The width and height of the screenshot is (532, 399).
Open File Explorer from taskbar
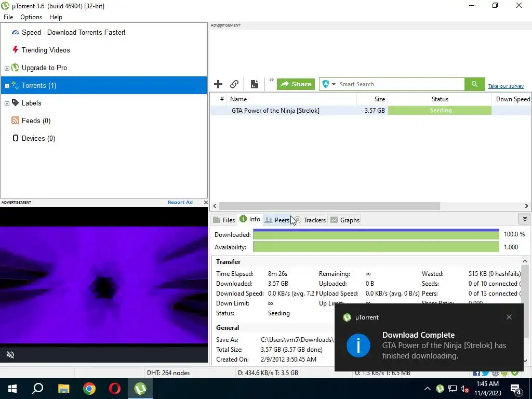pos(63,389)
